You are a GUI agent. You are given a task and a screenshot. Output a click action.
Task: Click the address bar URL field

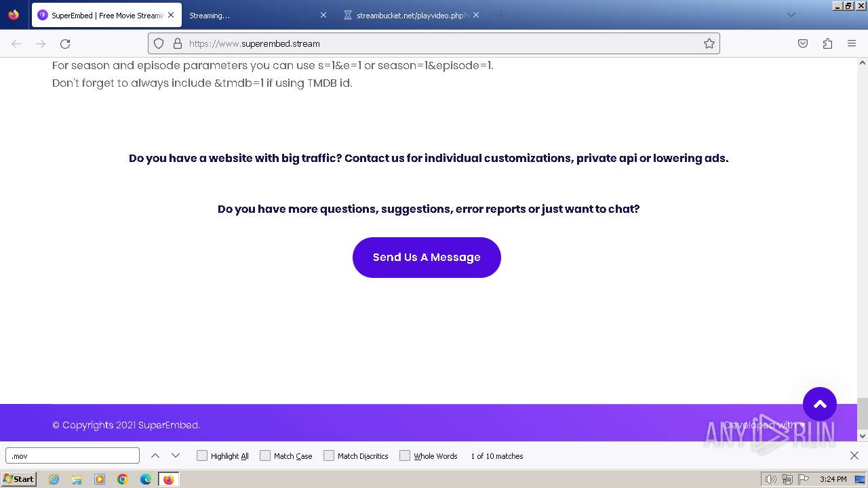[434, 43]
